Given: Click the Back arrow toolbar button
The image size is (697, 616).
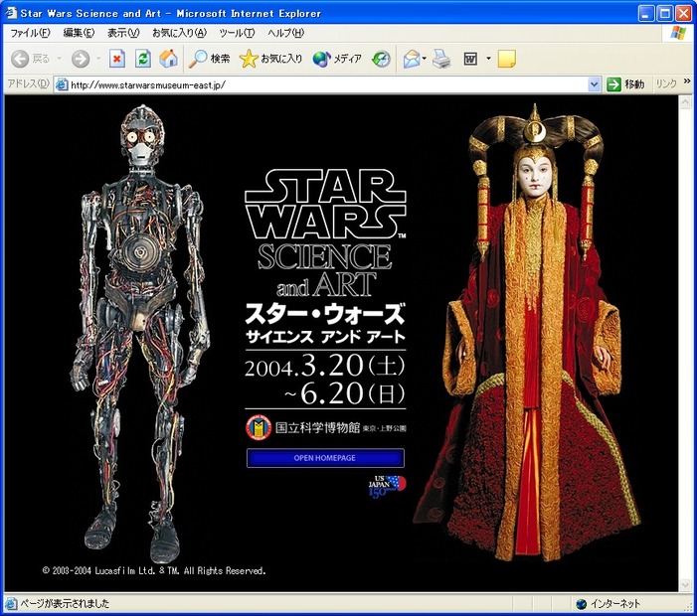Looking at the screenshot, I should click(20, 59).
